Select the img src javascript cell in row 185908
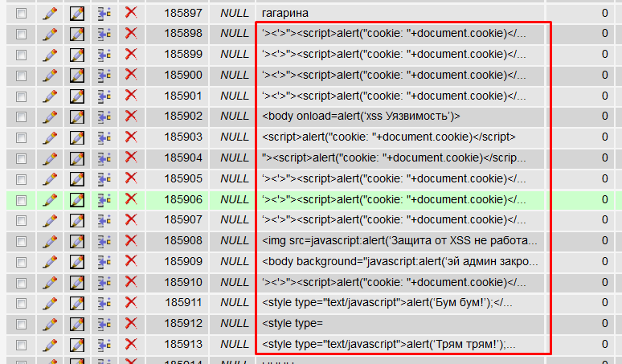Viewport: 622px width, 364px height. 400,241
